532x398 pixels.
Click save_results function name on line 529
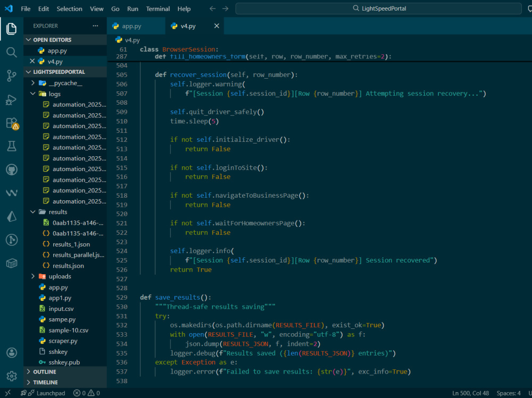(x=178, y=298)
